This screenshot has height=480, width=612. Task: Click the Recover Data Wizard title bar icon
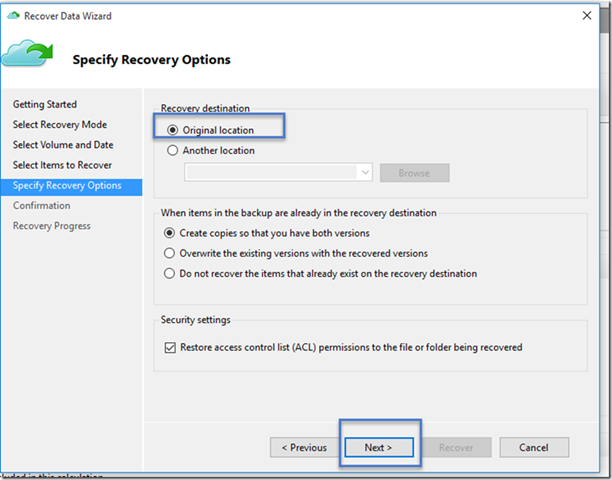[12, 16]
